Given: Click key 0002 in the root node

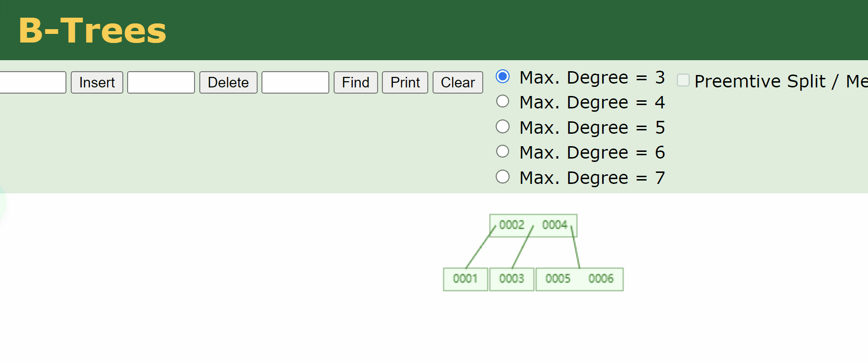Looking at the screenshot, I should coord(511,225).
